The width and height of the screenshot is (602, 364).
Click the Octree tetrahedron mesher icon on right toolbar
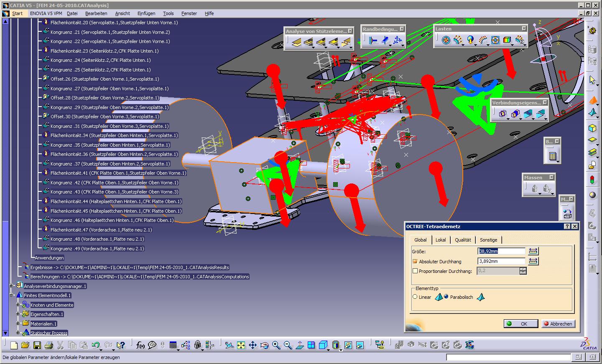point(592,101)
